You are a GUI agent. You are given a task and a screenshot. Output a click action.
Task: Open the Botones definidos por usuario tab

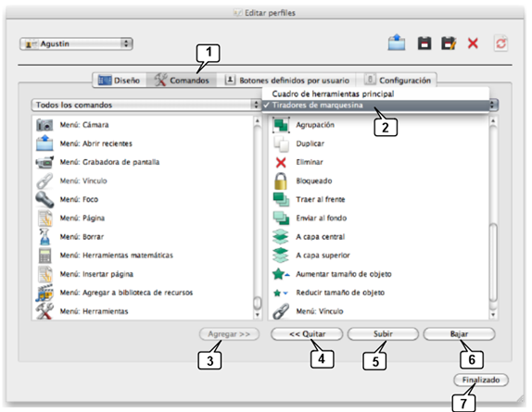click(x=286, y=81)
